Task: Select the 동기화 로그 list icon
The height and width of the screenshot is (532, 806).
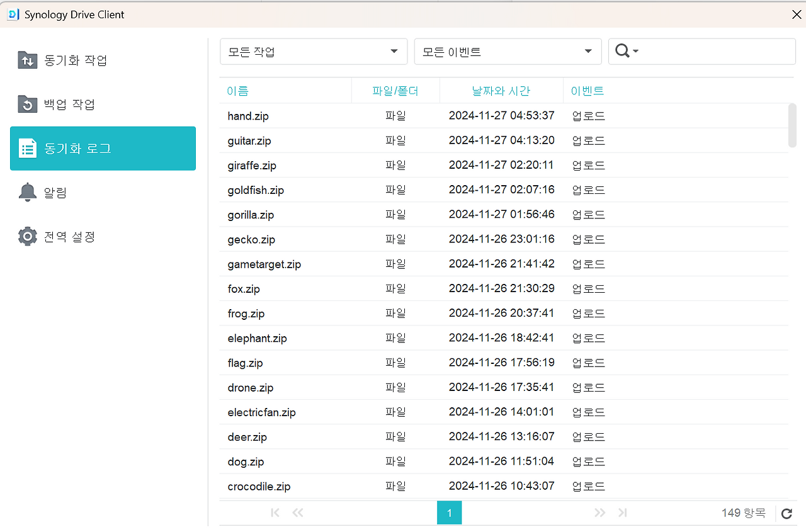Action: click(x=28, y=149)
